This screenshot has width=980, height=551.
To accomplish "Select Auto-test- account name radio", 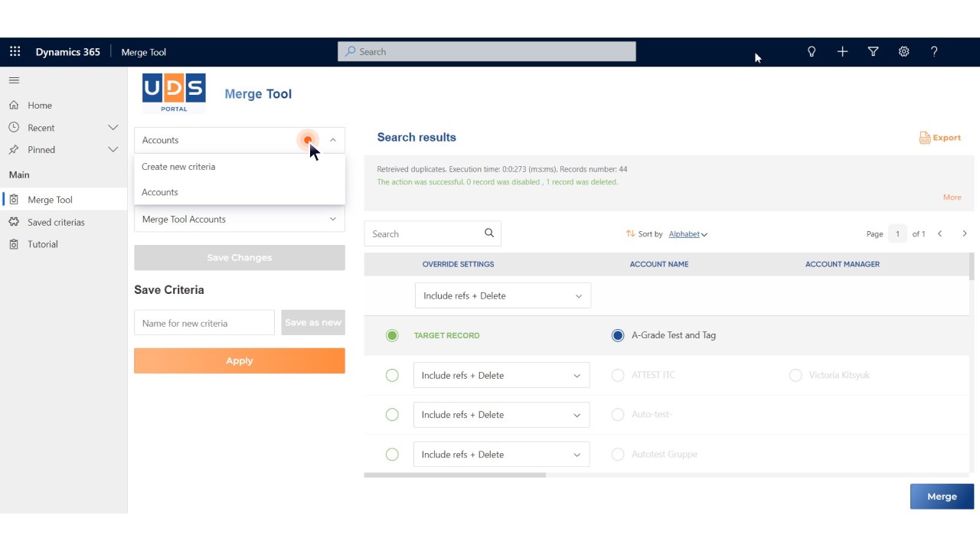I will pos(618,415).
